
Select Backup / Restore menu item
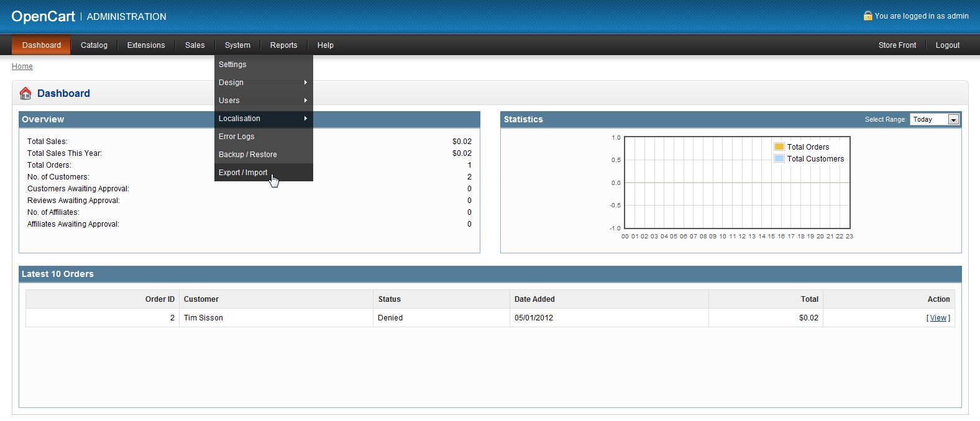click(247, 155)
